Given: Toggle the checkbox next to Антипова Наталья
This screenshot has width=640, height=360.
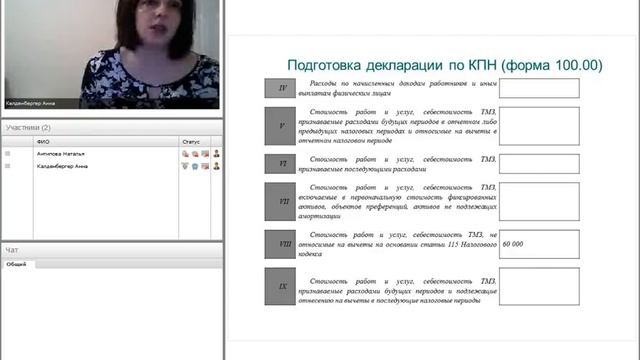Looking at the screenshot, I should click(x=8, y=154).
